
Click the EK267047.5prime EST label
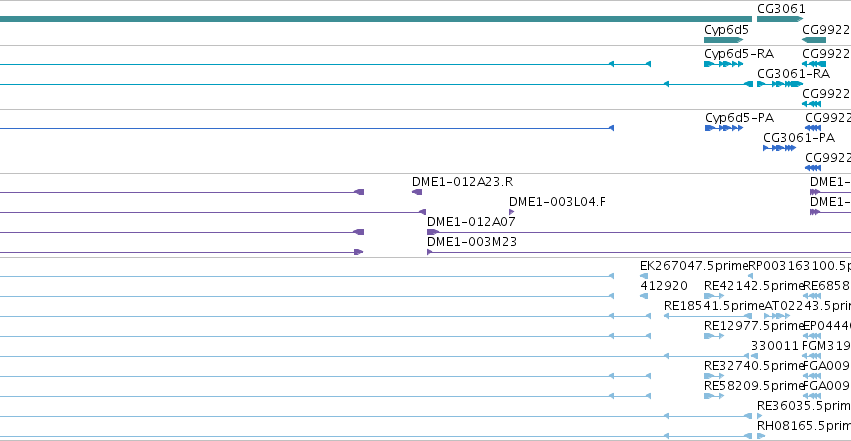point(694,266)
